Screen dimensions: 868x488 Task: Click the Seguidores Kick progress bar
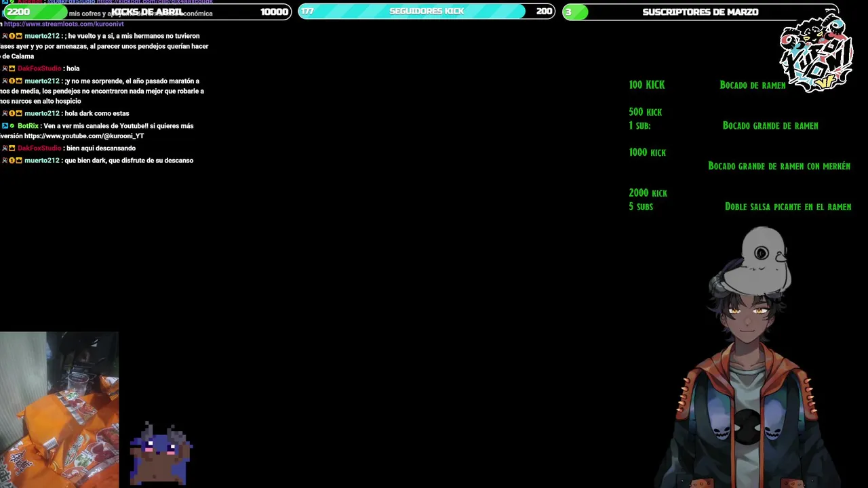point(427,12)
